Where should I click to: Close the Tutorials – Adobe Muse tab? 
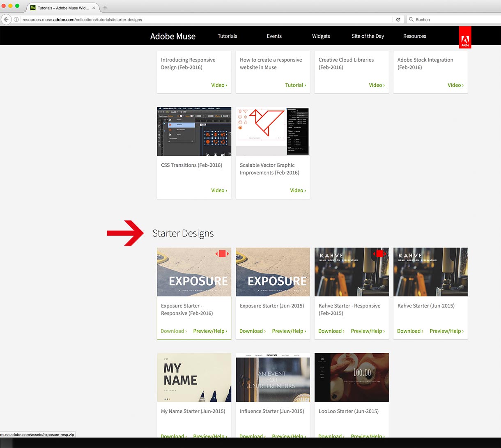point(94,8)
